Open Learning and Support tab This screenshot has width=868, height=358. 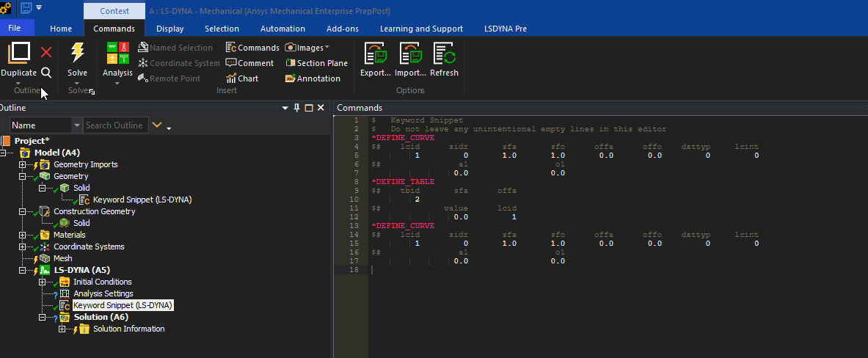421,29
